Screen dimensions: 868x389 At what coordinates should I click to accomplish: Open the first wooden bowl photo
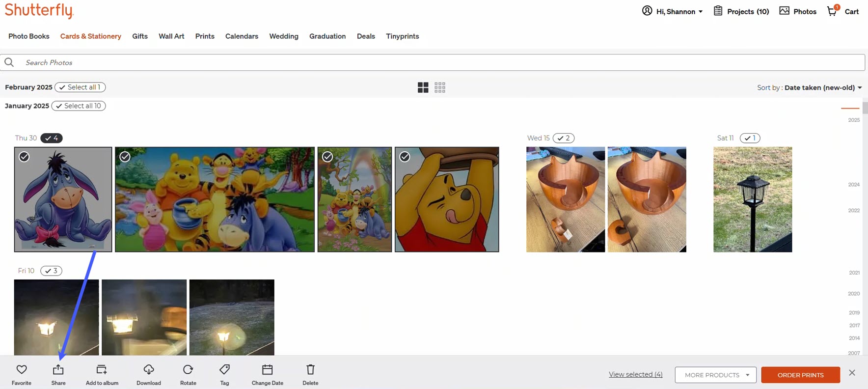(x=566, y=199)
